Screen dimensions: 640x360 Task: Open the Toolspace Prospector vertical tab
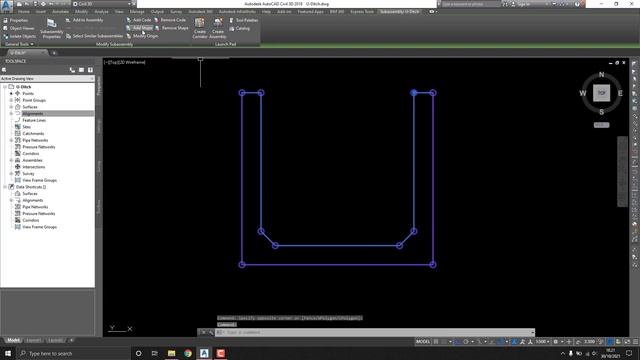click(x=99, y=87)
